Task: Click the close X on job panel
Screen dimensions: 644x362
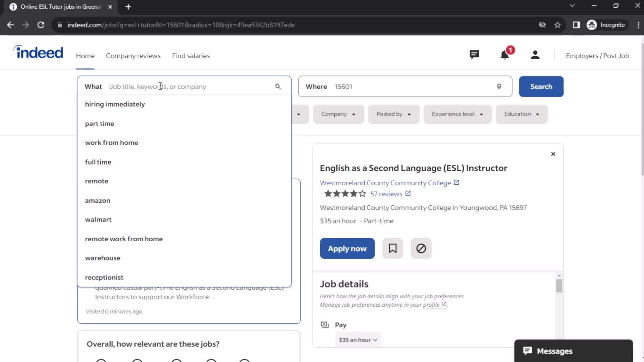Action: [553, 154]
